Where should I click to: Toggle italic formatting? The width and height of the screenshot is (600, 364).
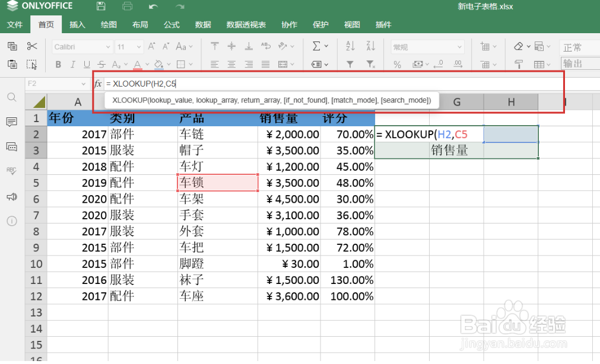click(72, 64)
